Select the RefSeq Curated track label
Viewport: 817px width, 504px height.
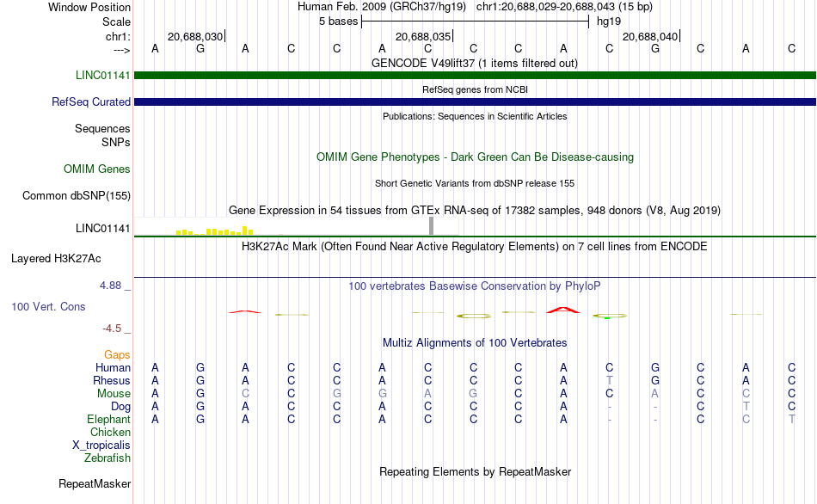click(x=90, y=101)
